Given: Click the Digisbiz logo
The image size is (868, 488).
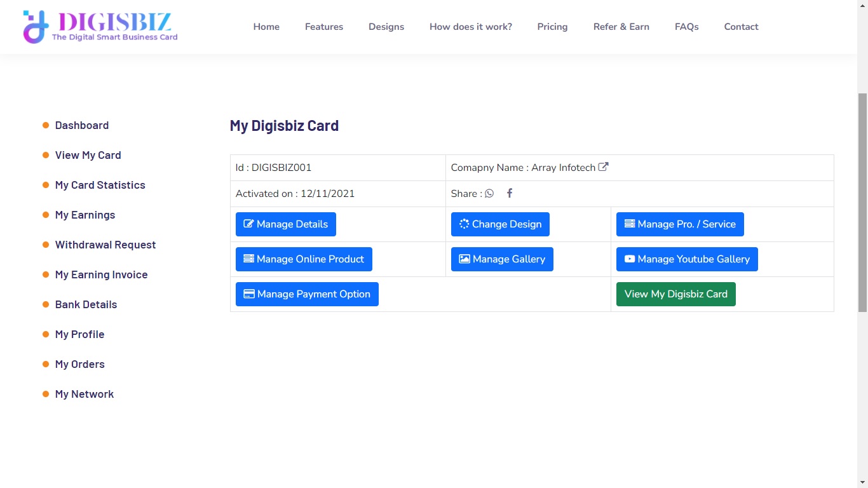Looking at the screenshot, I should click(x=100, y=27).
